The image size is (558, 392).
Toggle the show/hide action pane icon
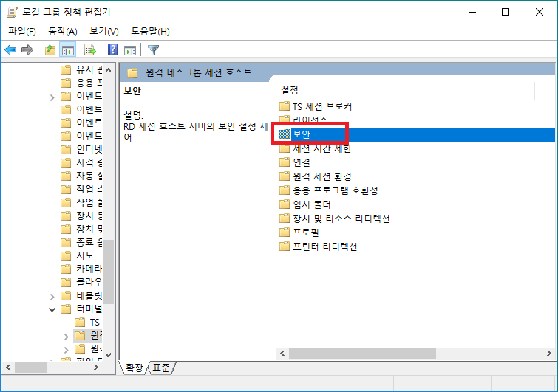130,50
